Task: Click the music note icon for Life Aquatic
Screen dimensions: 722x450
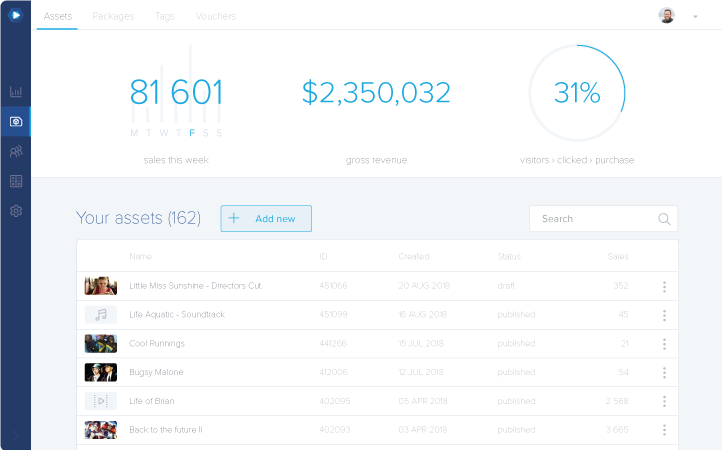Action: (101, 315)
